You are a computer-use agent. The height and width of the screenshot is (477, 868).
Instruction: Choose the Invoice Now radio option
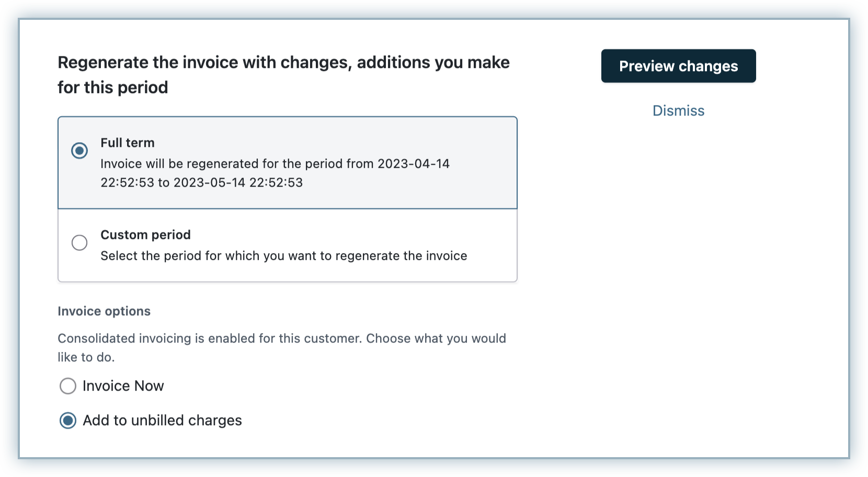click(68, 386)
